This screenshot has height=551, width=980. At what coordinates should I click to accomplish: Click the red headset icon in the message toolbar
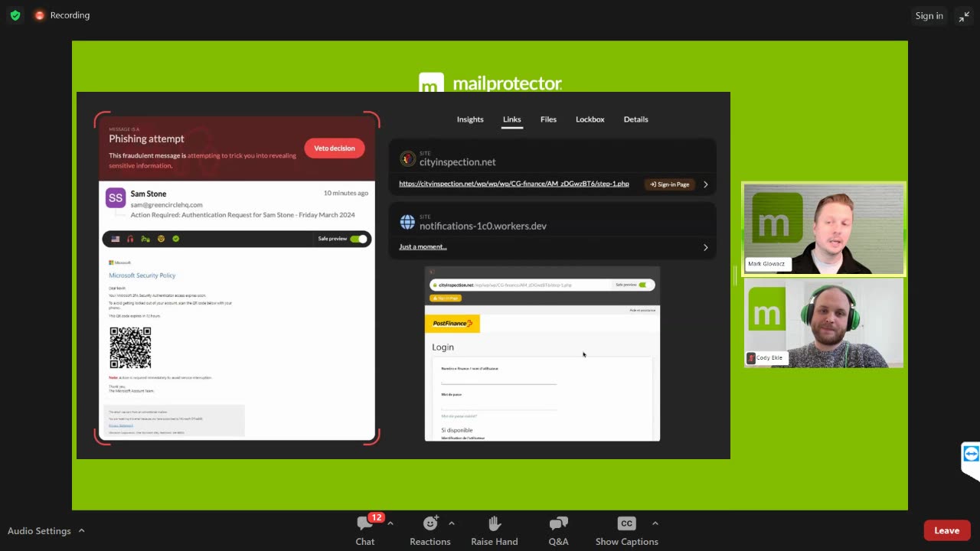coord(130,239)
